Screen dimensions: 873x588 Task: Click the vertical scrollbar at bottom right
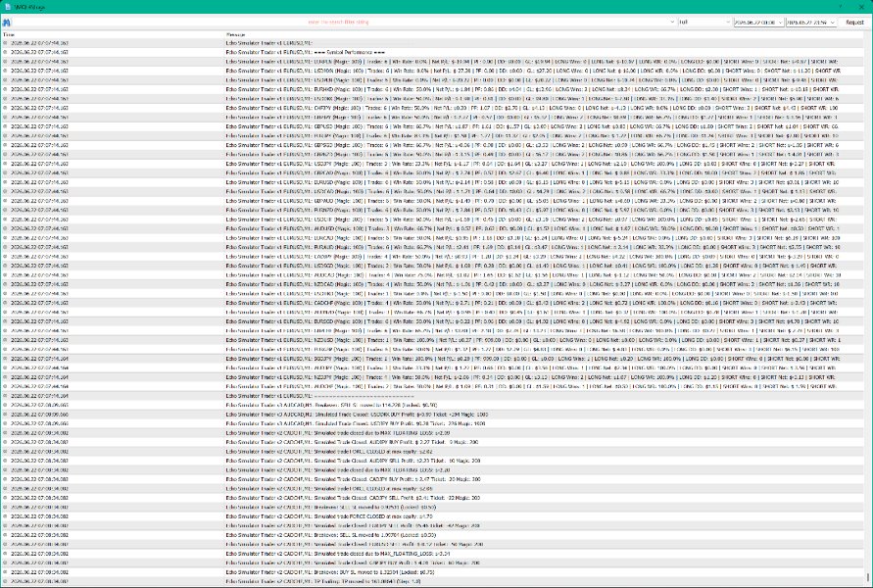pyautogui.click(x=867, y=577)
